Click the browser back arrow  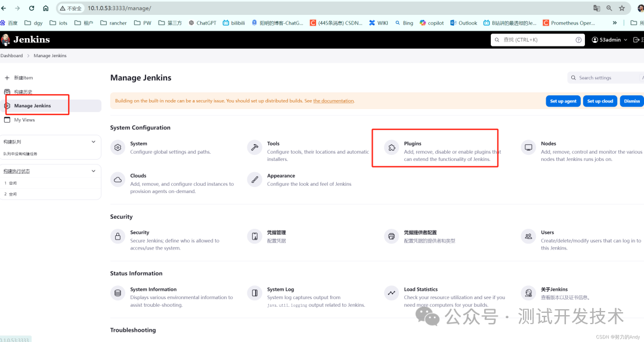[x=4, y=8]
